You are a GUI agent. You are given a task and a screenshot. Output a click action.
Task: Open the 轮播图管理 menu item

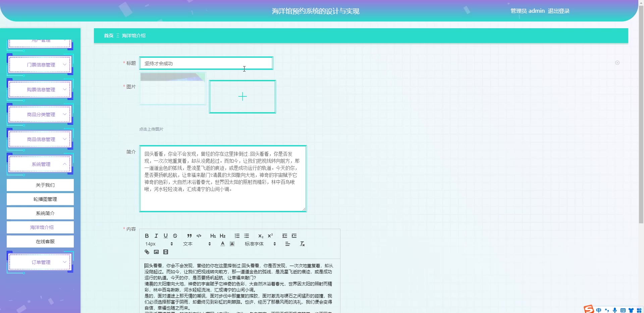point(40,199)
